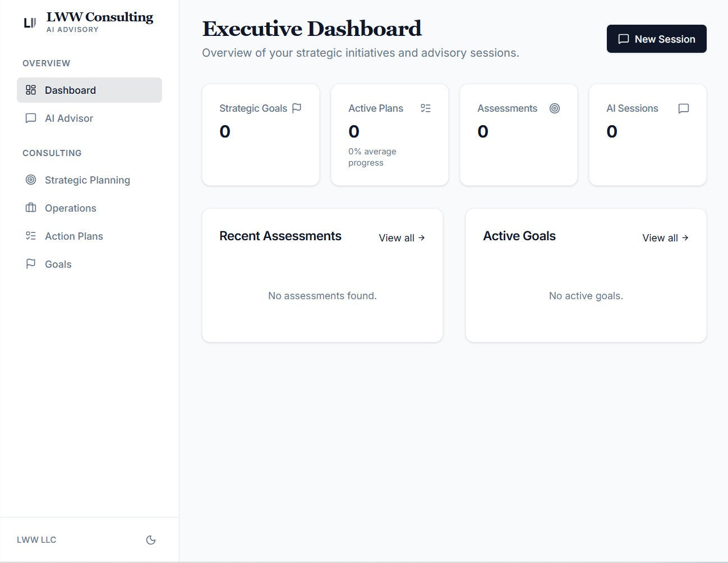The height and width of the screenshot is (563, 728).
Task: Select Dashboard under Overview
Action: tap(70, 90)
